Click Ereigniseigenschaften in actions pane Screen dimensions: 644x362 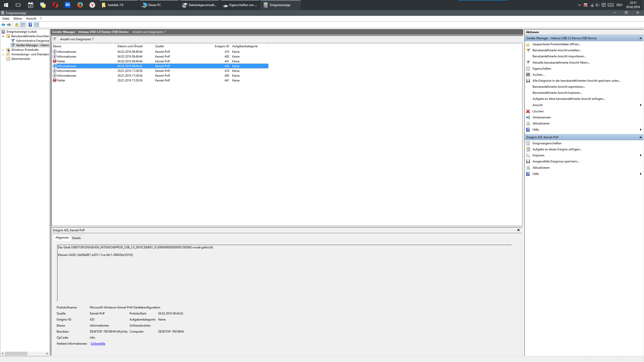coord(547,143)
